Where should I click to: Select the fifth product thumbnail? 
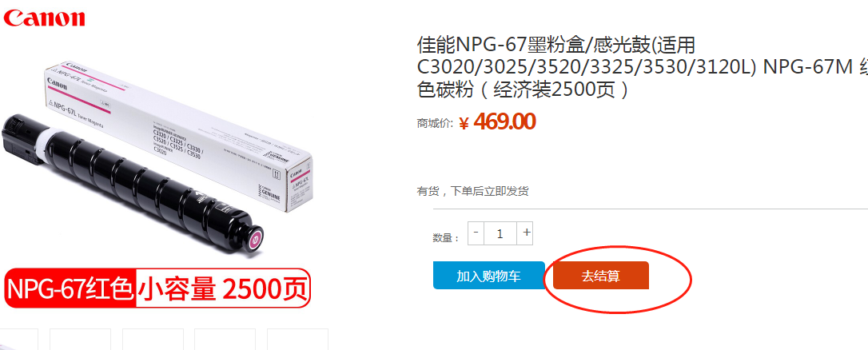[298, 339]
